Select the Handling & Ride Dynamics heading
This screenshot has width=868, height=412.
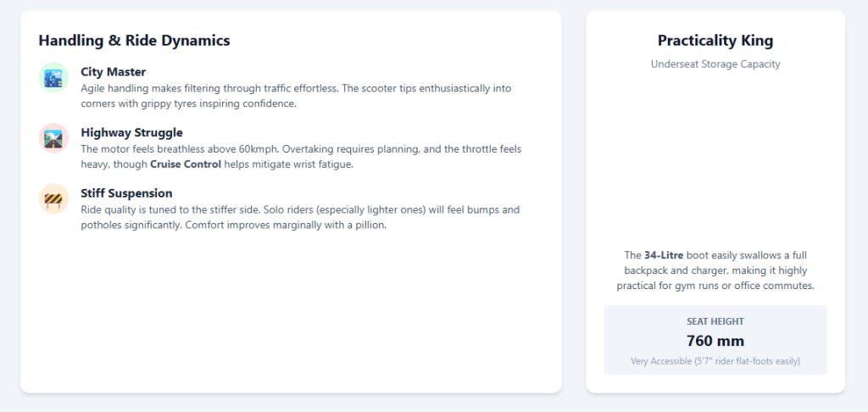pos(134,40)
